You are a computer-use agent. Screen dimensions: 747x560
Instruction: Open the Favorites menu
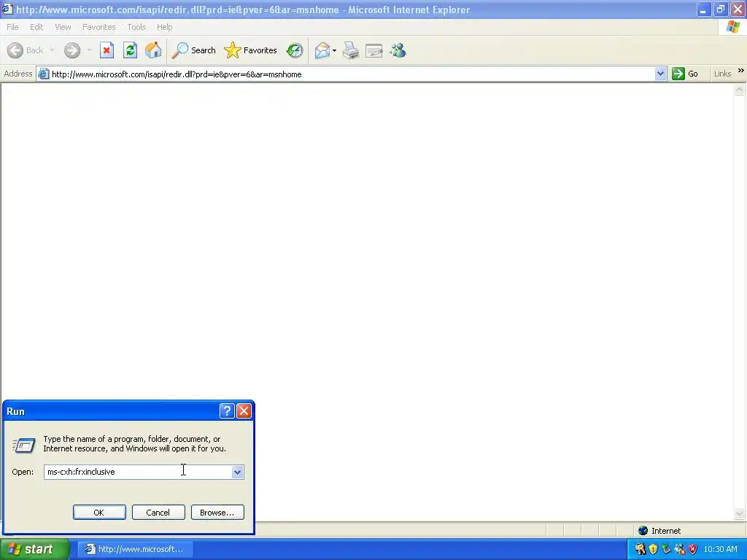click(98, 27)
